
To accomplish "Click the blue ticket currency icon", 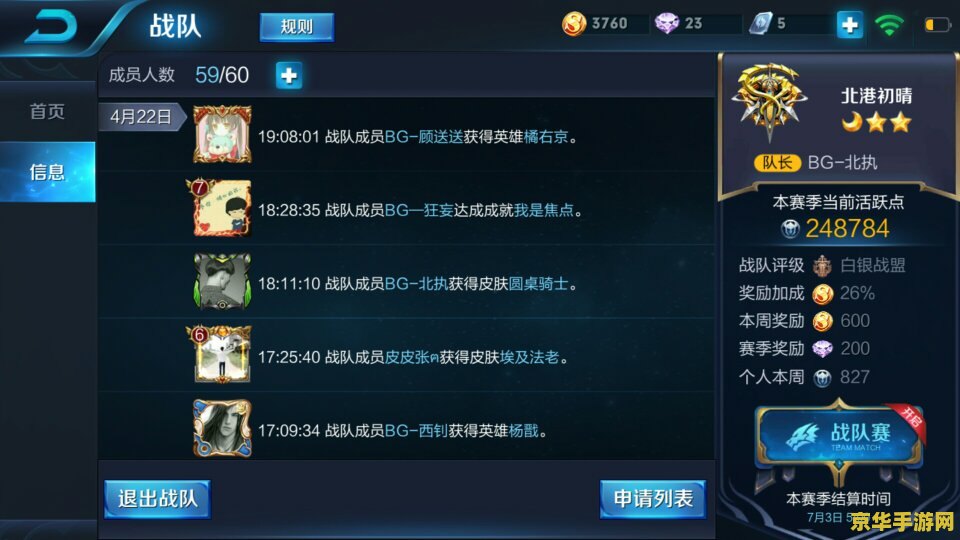I will 760,23.
